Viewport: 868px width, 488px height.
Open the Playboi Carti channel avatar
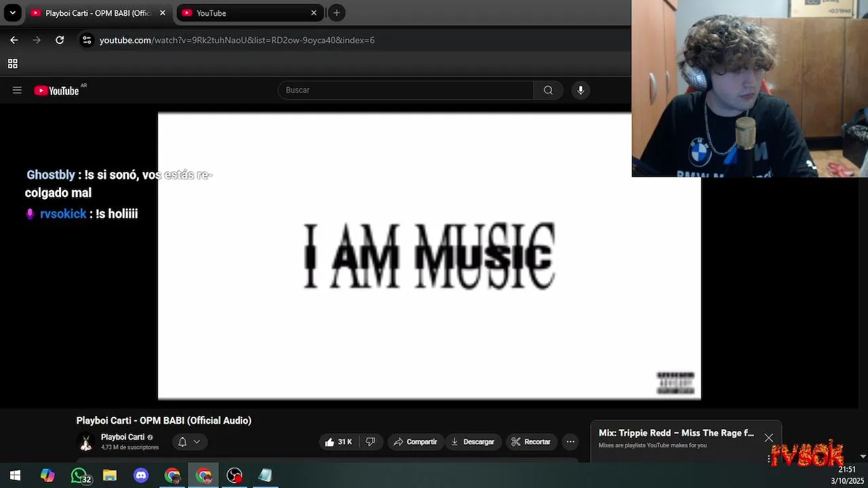pos(85,442)
